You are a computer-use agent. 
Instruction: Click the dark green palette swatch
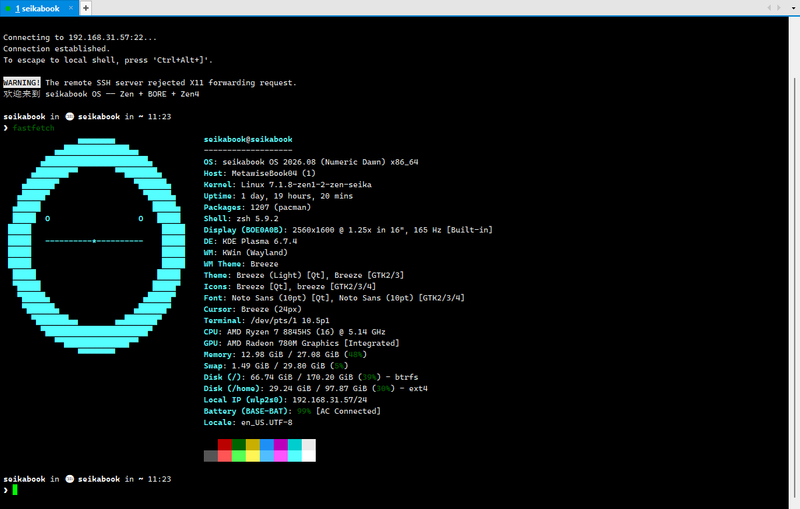pos(238,445)
